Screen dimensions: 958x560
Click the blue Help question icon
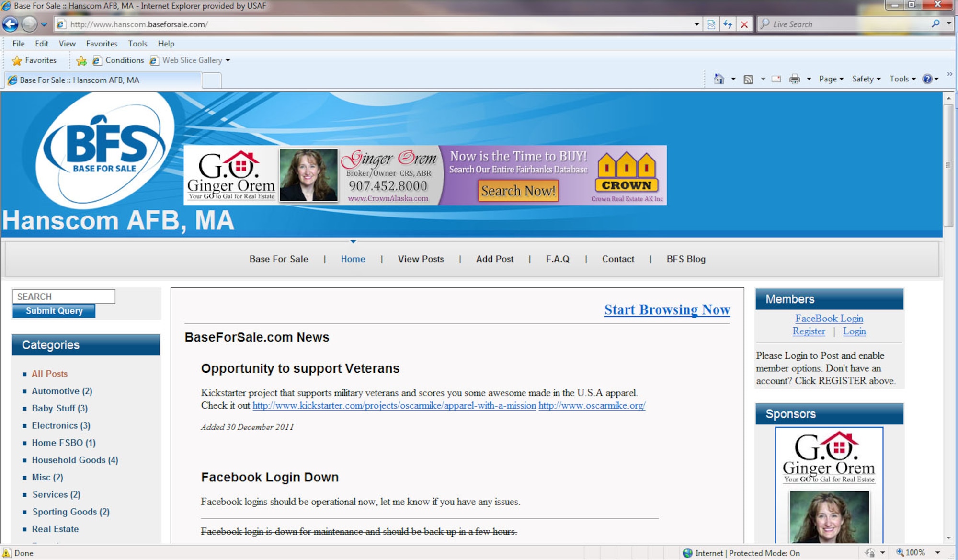click(x=928, y=79)
